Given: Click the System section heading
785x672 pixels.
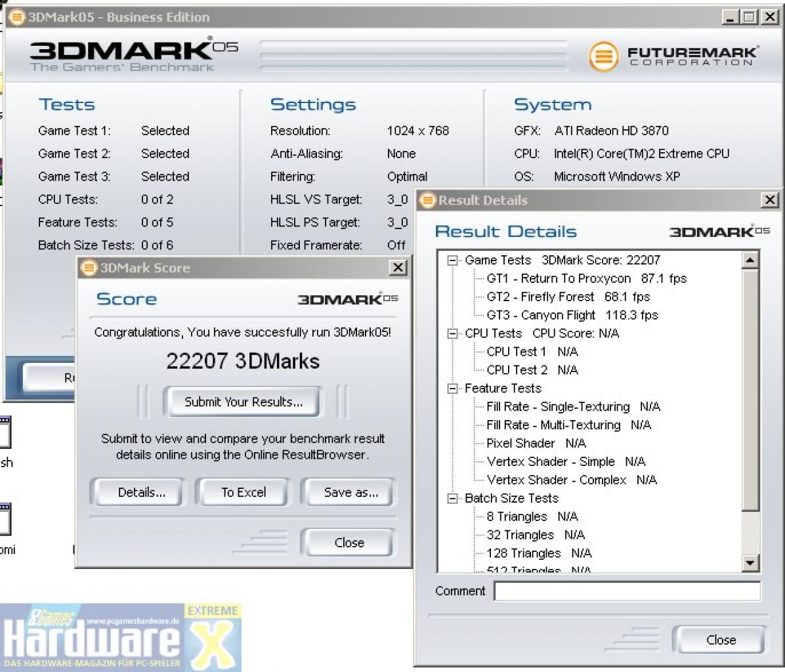Looking at the screenshot, I should pos(553,104).
